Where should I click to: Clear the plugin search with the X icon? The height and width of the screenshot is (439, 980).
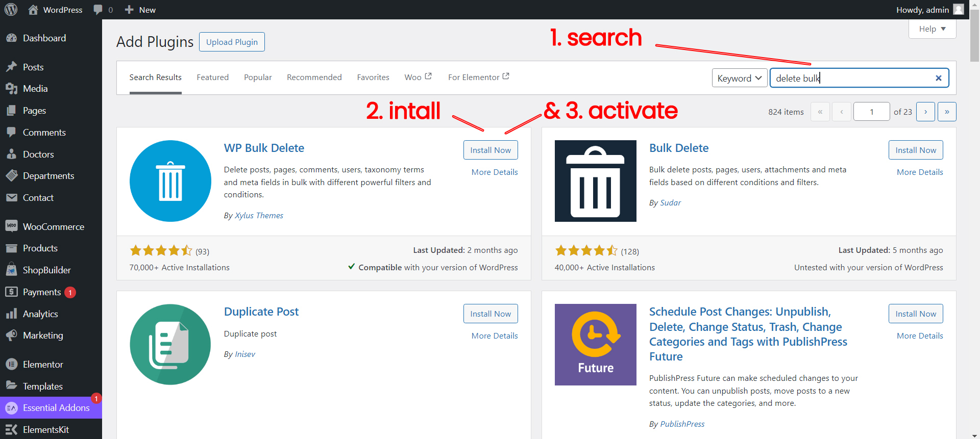coord(938,78)
